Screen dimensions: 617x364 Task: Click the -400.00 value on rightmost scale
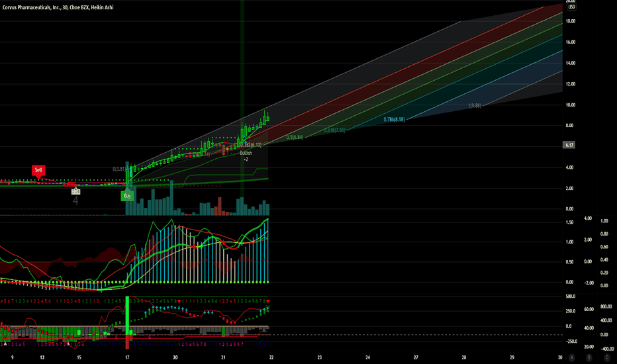(x=607, y=349)
